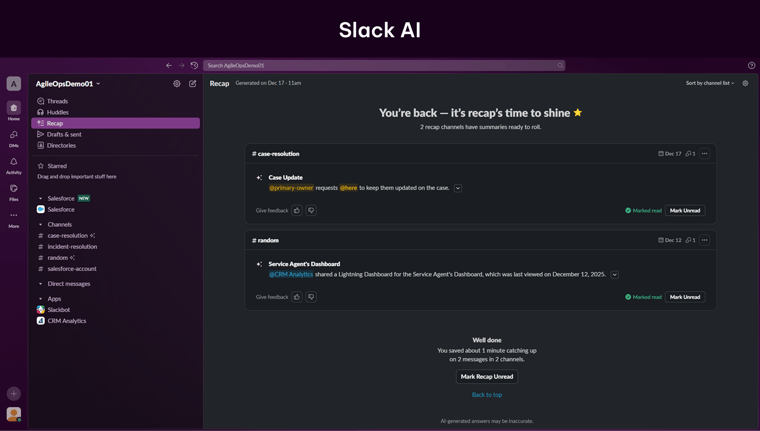This screenshot has width=760, height=431.
Task: Compose a new message with pencil icon
Action: point(192,83)
